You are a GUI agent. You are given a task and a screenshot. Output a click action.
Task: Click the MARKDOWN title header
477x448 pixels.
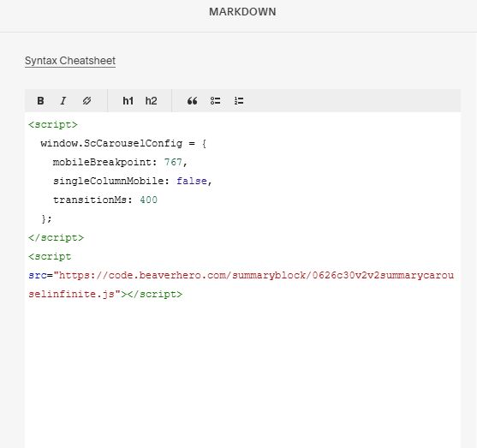(242, 12)
